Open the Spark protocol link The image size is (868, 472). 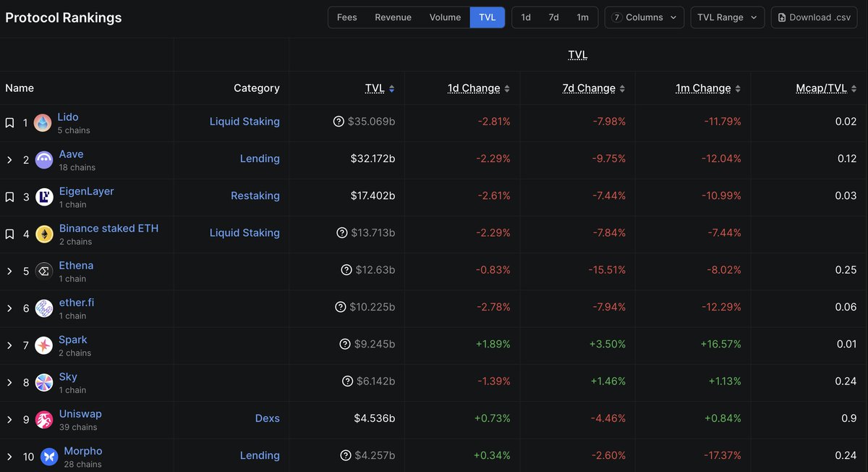tap(73, 340)
